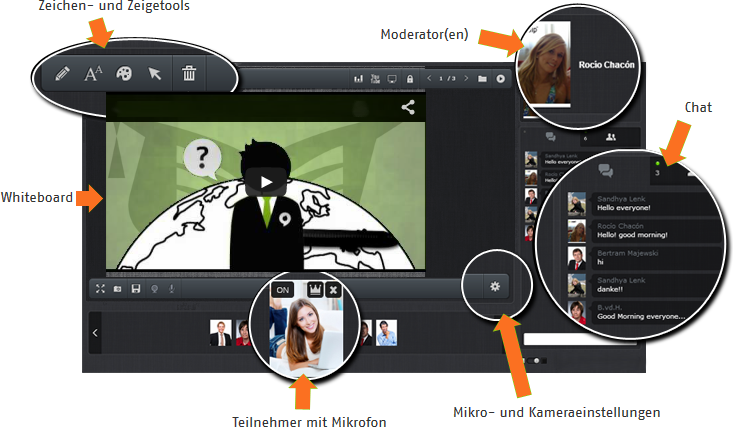Expand whiteboard to fullscreen
Image resolution: width=733 pixels, height=427 pixels.
pyautogui.click(x=100, y=288)
